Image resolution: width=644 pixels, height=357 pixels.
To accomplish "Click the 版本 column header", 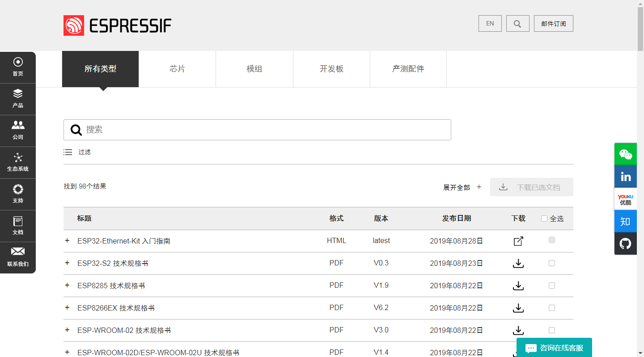I will pyautogui.click(x=381, y=218).
